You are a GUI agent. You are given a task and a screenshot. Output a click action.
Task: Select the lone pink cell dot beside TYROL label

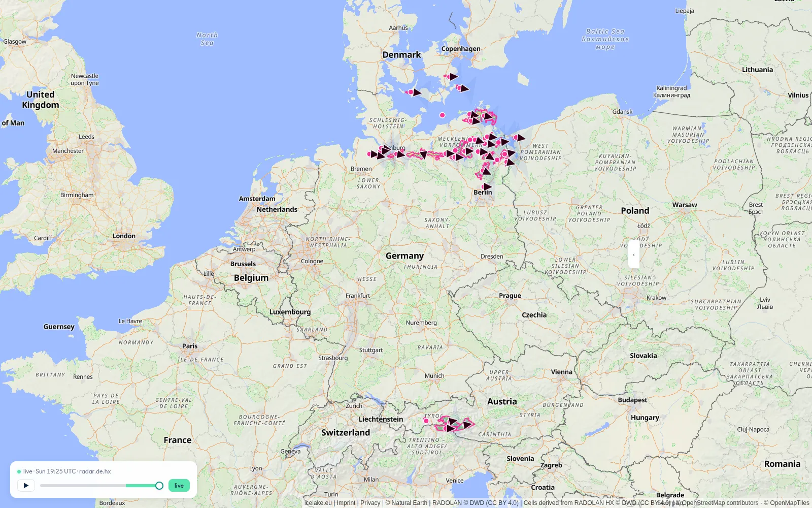click(x=426, y=421)
